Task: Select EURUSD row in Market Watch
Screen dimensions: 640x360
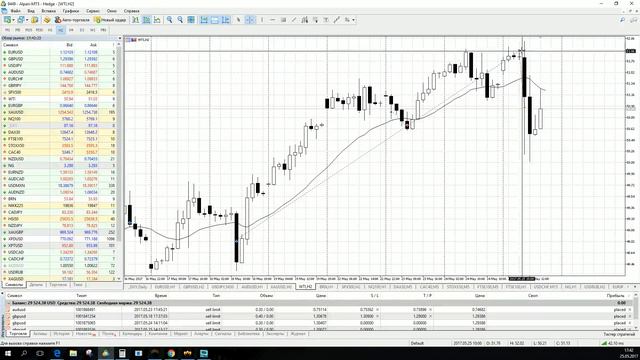Action: (59, 52)
